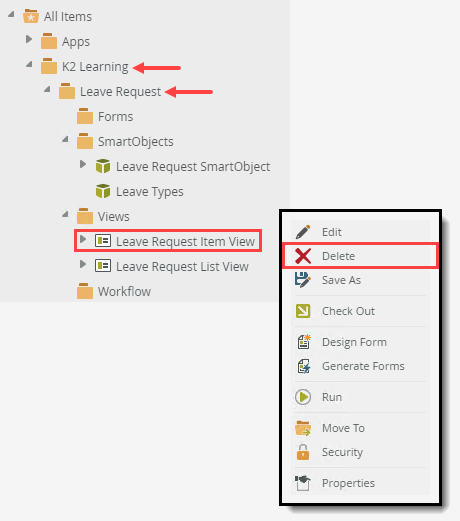Click the red X Delete icon

click(x=303, y=256)
